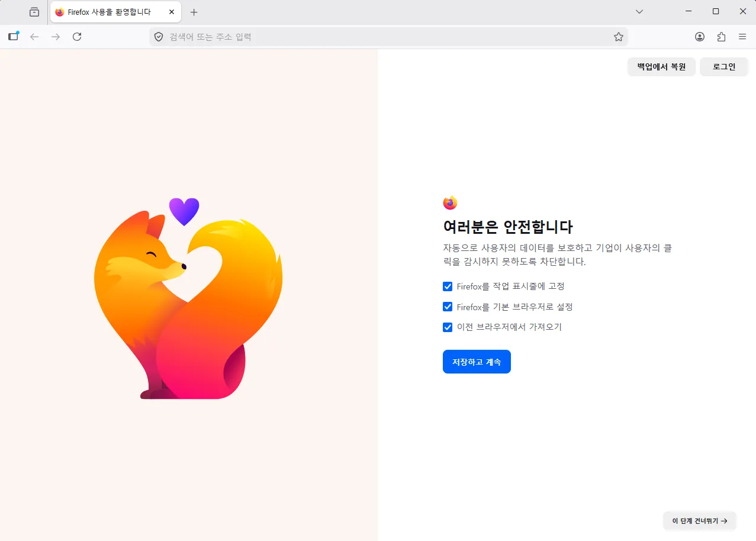
Task: Click the '백업에서 복원' button
Action: (x=661, y=67)
